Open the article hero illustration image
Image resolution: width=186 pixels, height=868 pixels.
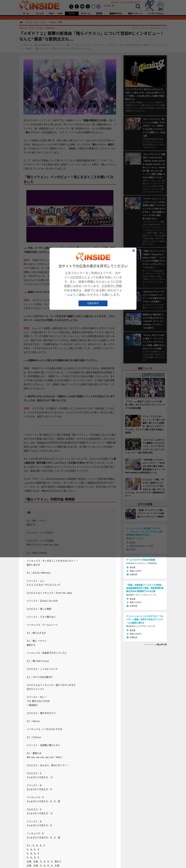point(70,87)
